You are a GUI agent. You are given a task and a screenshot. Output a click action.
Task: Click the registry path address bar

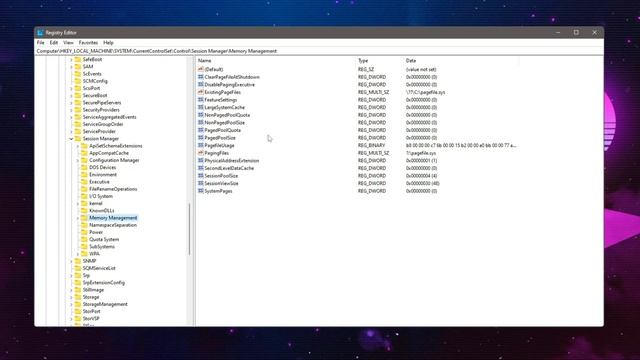[319, 51]
